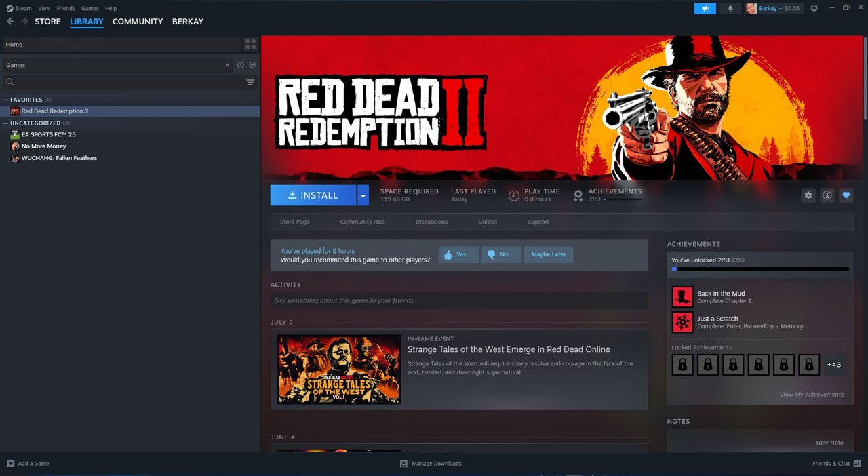868x476 pixels.
Task: Open the Friends menu
Action: click(66, 8)
